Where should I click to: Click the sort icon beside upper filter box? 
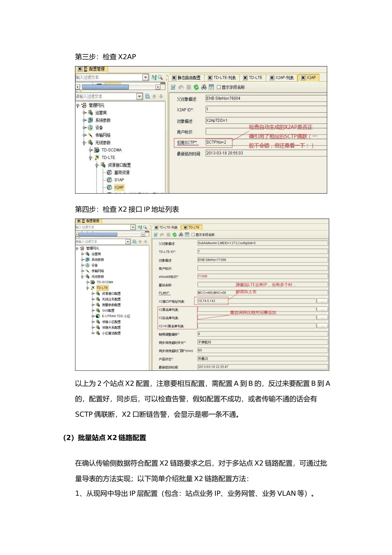coord(154,78)
